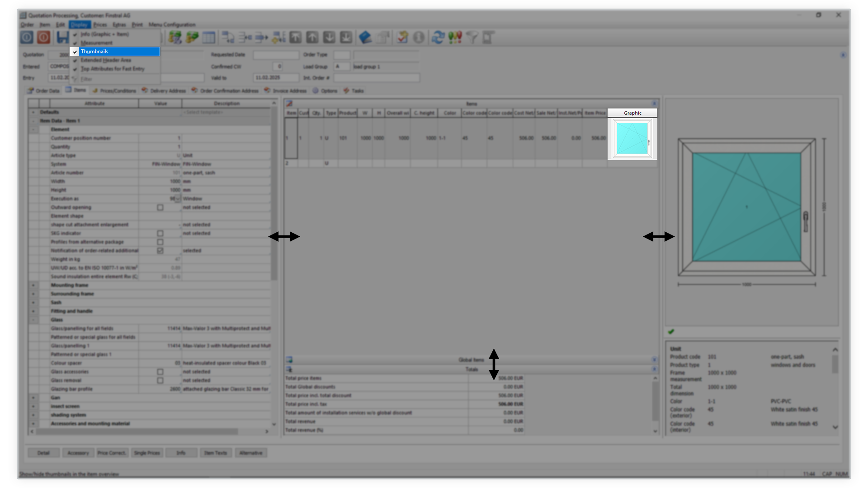The width and height of the screenshot is (868, 488).
Task: Click the colored exclamation marks toolbar icon
Action: [x=455, y=37]
